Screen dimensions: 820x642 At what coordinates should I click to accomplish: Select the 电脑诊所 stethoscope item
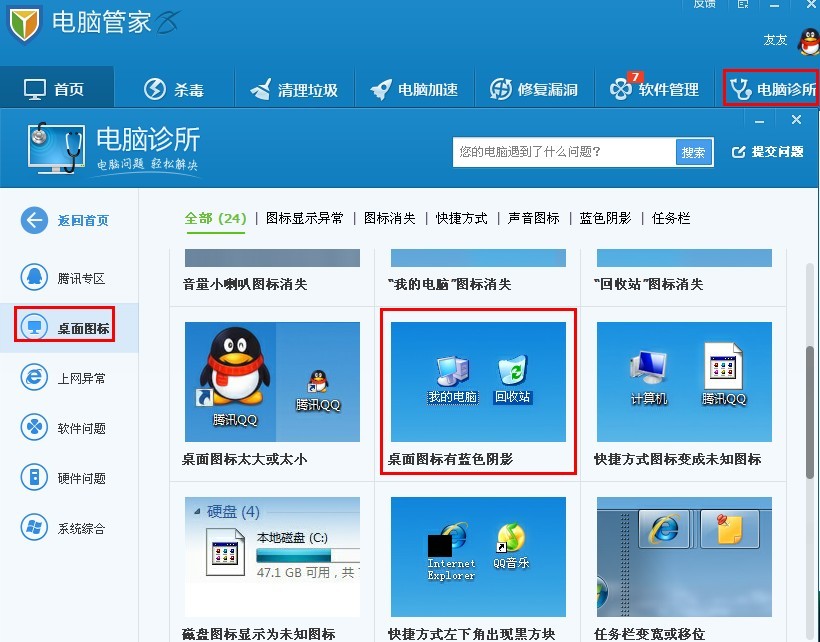point(771,89)
